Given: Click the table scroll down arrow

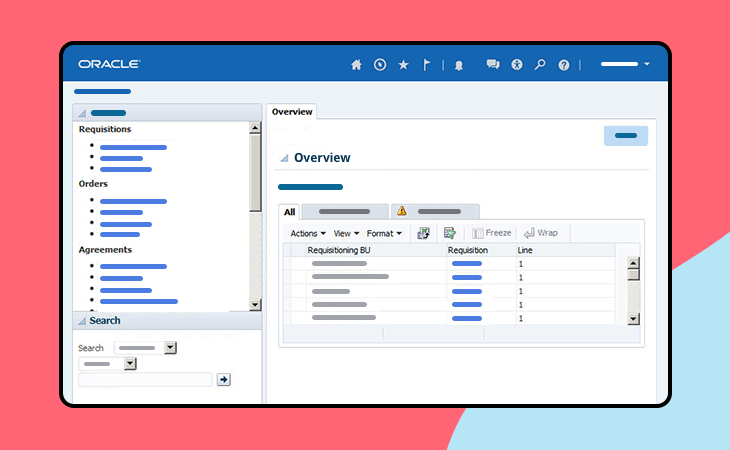Looking at the screenshot, I should [633, 319].
